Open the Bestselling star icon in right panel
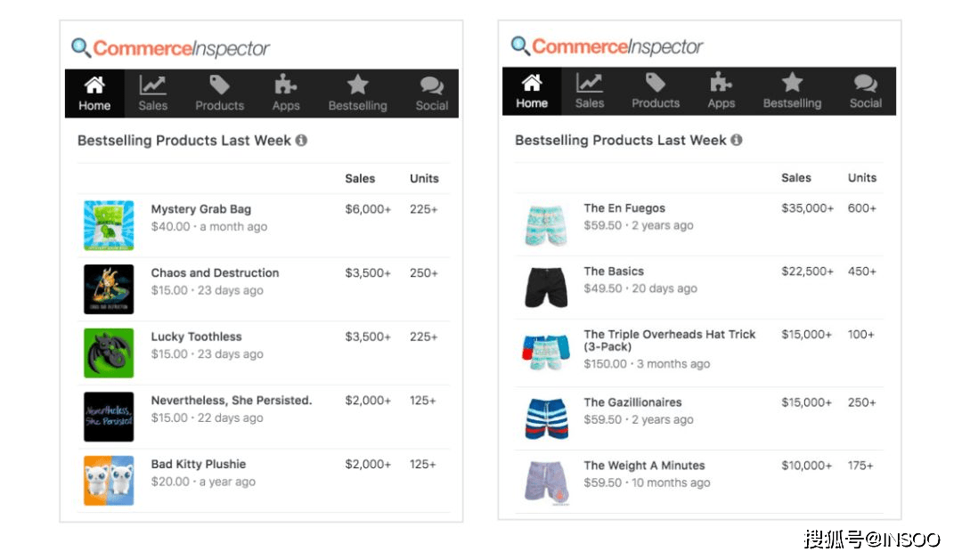Viewport: 962px width, 560px height. click(792, 84)
